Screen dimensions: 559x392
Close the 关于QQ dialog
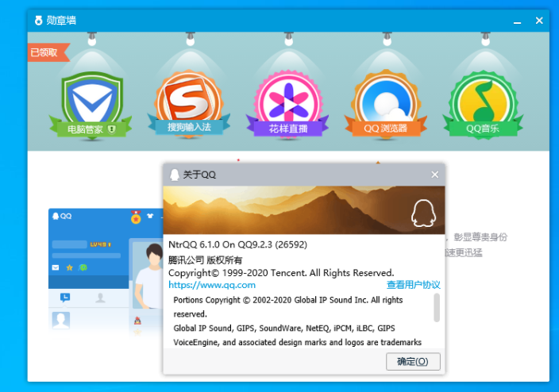pos(434,175)
